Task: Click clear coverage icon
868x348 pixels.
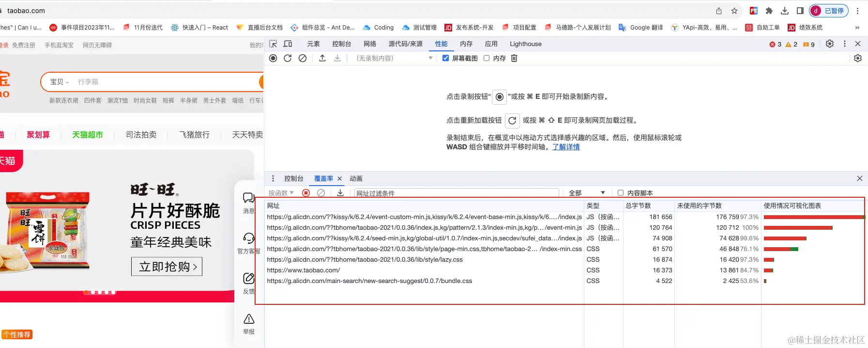Action: pyautogui.click(x=321, y=193)
